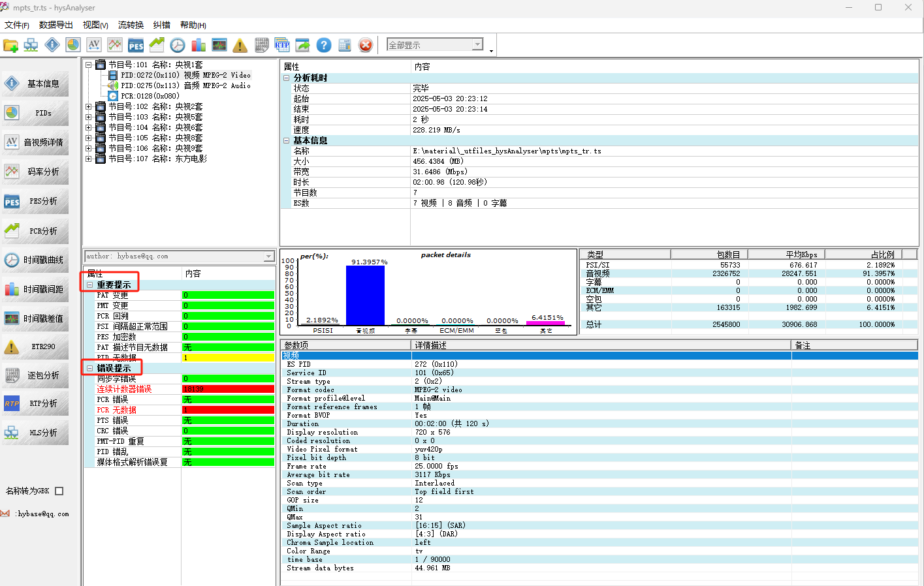Screen dimensions: 924x586
Task: Open the RTP analysis toolbar icon
Action: pos(282,45)
